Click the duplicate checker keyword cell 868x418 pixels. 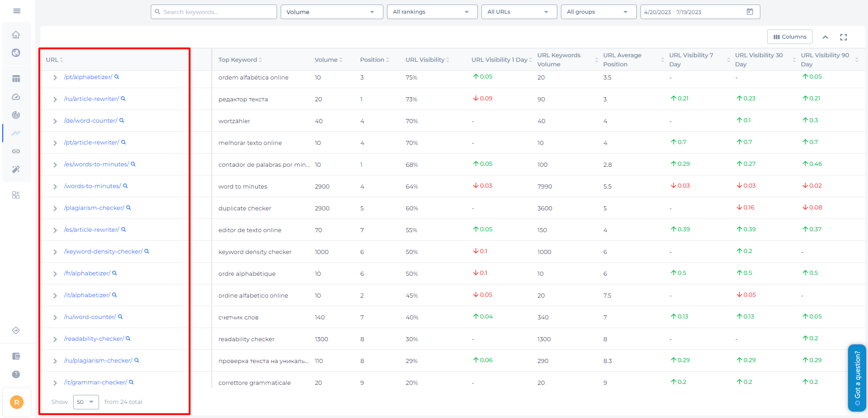coord(245,208)
